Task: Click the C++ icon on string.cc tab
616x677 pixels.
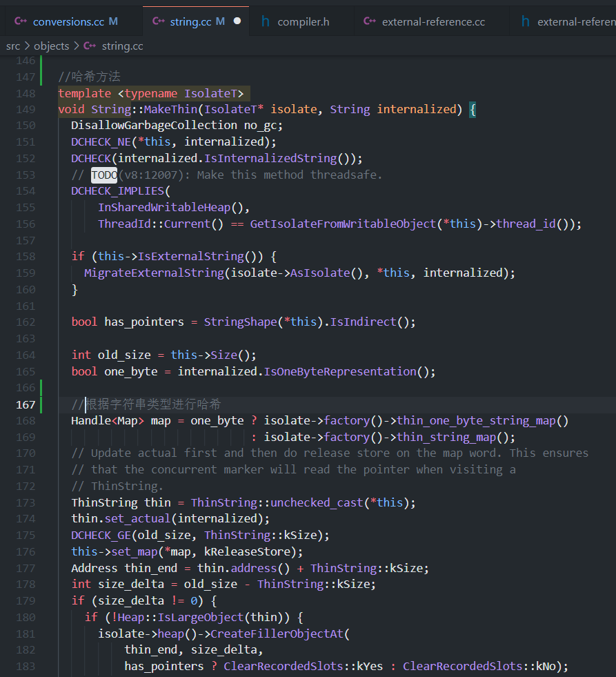Action: [x=159, y=21]
